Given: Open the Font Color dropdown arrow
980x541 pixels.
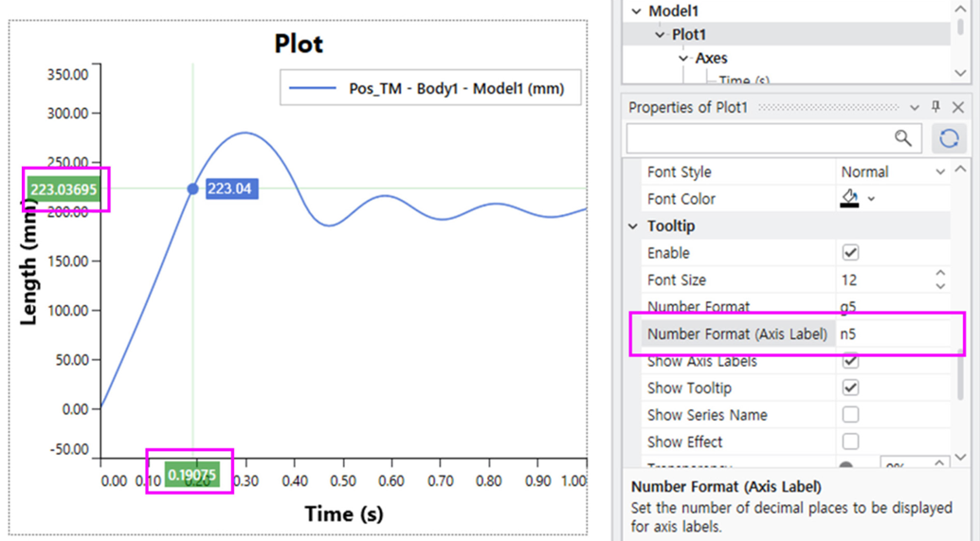Looking at the screenshot, I should coord(871,199).
